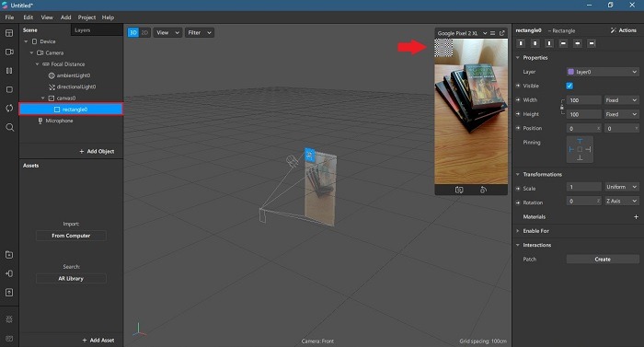This screenshot has width=644, height=347.
Task: Click the arrow icon beside Width property
Action: pyautogui.click(x=518, y=100)
